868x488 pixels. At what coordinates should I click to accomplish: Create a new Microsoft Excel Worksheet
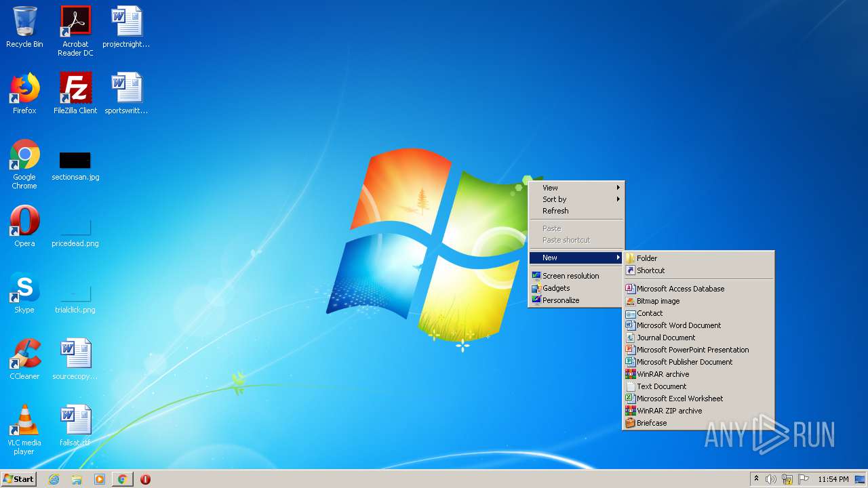[x=698, y=399]
